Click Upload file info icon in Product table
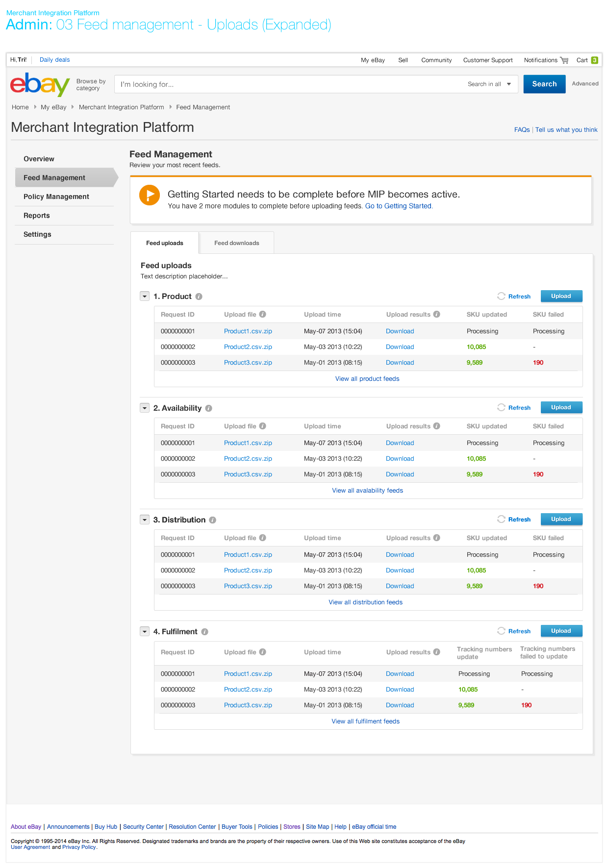Screen dimensions: 608x868 tap(262, 314)
